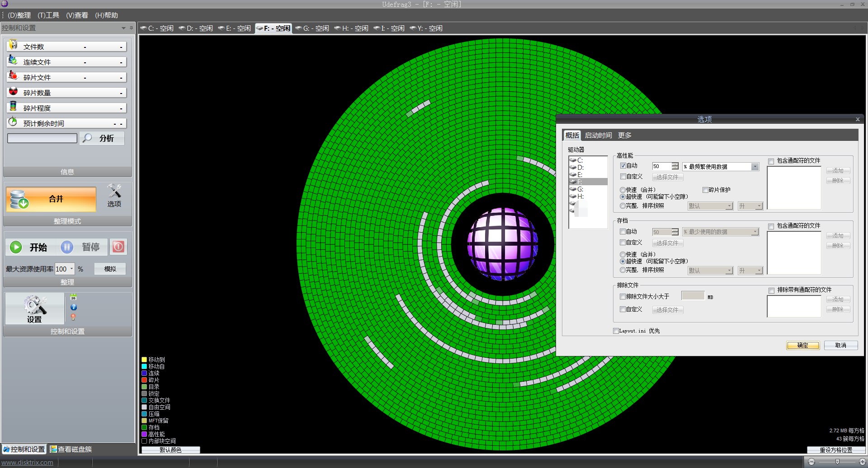Open the Help (H)帮助 menu
The height and width of the screenshot is (468, 868).
pos(106,15)
